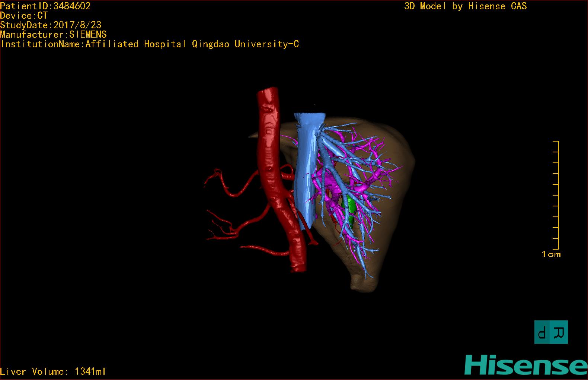
Task: Click the '3D Model by Hisense CAS' label
Action: (466, 6)
